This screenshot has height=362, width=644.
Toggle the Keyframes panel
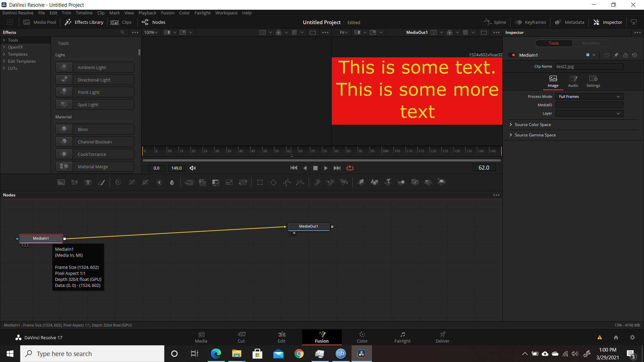(530, 22)
